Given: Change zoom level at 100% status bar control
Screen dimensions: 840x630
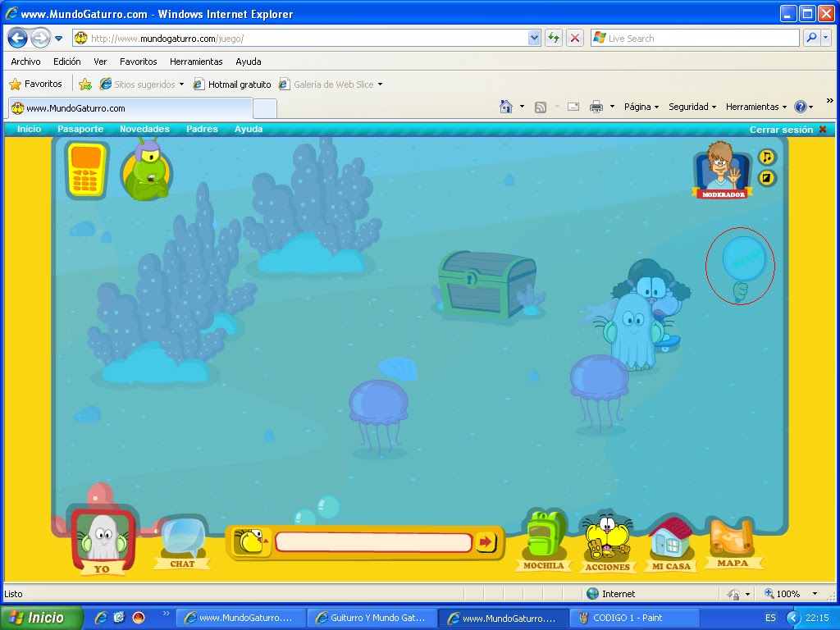Looking at the screenshot, I should coord(791,594).
